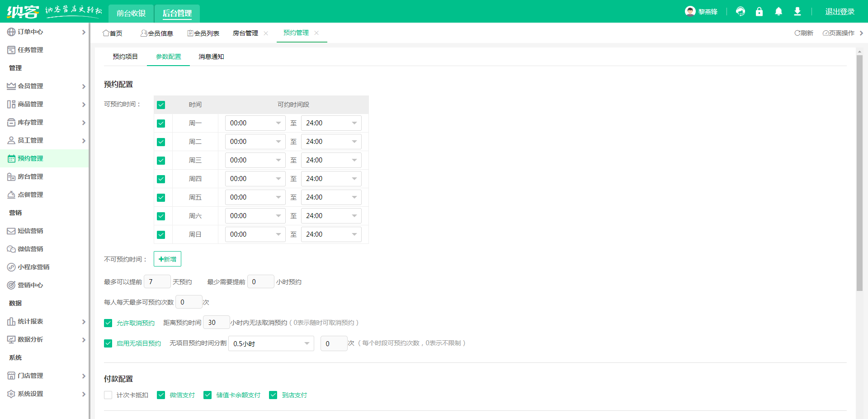868x419 pixels.
Task: Click the 新增 button for blocked times
Action: [x=167, y=259]
